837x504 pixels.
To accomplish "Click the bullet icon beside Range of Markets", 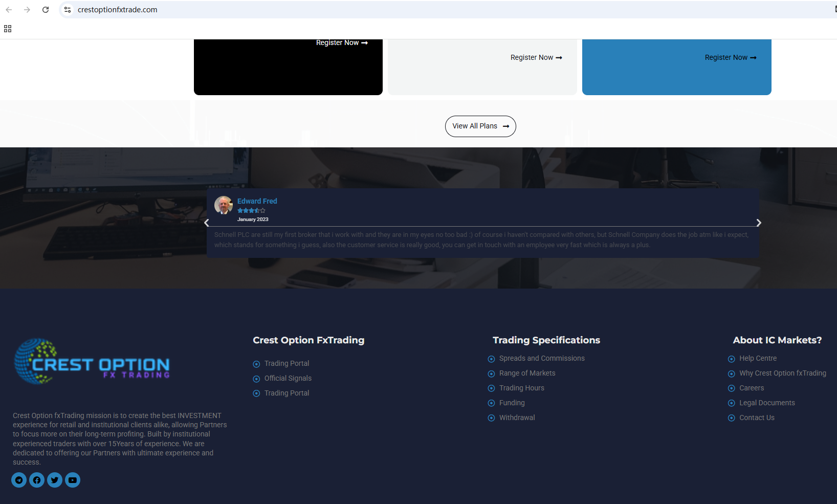I will click(x=491, y=374).
